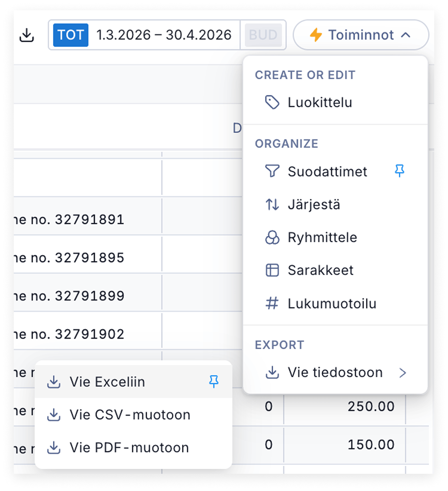Click the 150.00 value cell
Screen dimensions: 448x491
pos(345,444)
